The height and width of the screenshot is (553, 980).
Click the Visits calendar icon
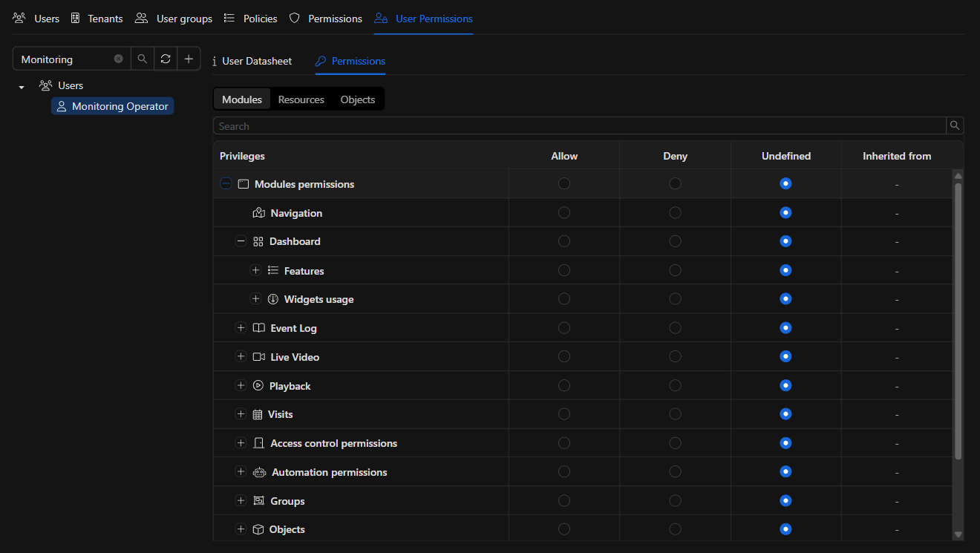(x=258, y=414)
